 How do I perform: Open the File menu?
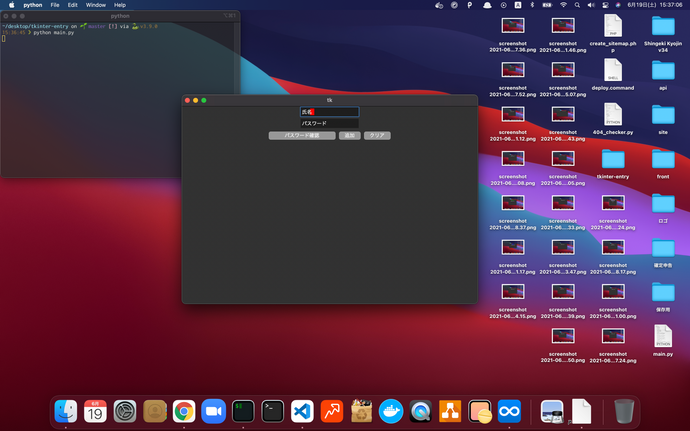55,5
